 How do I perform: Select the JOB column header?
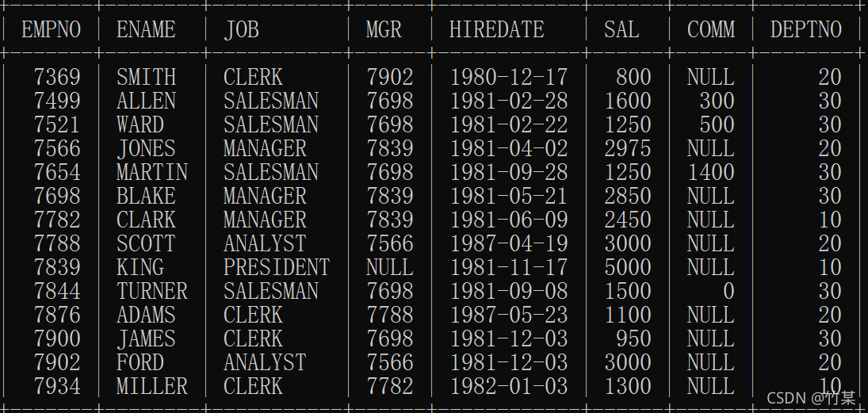[241, 30]
